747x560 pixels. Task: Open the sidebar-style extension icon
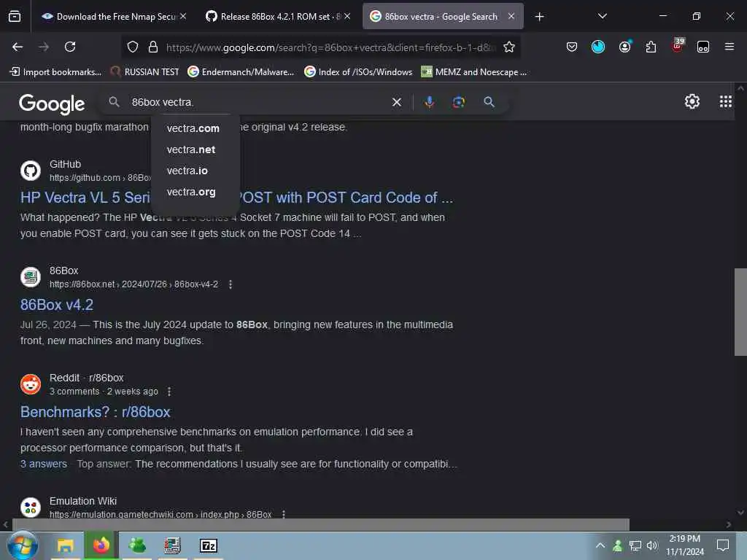[703, 47]
